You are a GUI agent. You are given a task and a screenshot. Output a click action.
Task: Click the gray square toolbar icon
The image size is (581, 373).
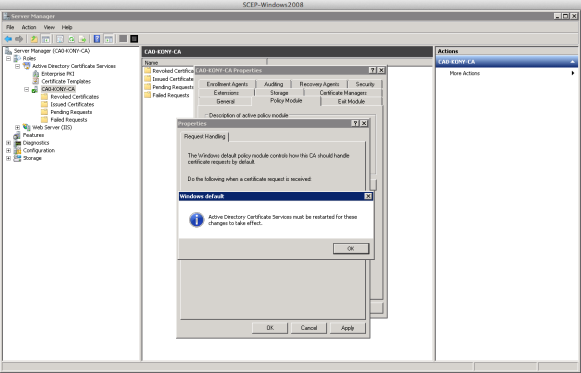click(x=123, y=39)
